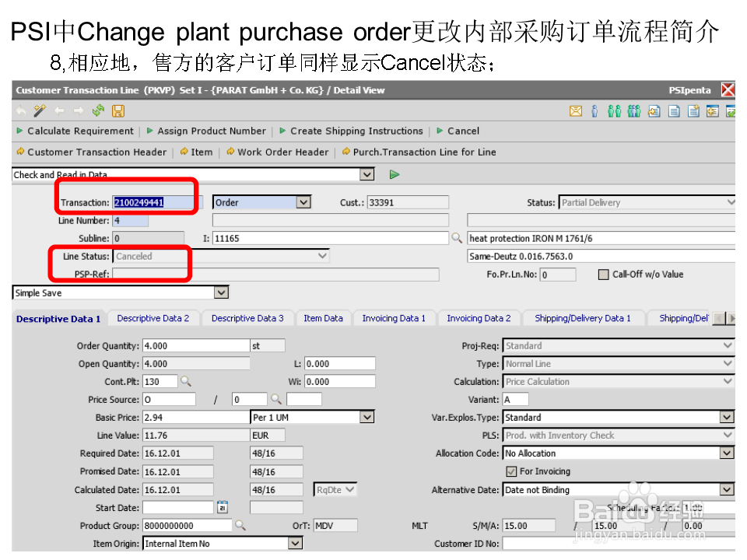Viewport: 747px width, 560px height.
Task: Click the Save disk icon in toolbar
Action: click(x=117, y=111)
